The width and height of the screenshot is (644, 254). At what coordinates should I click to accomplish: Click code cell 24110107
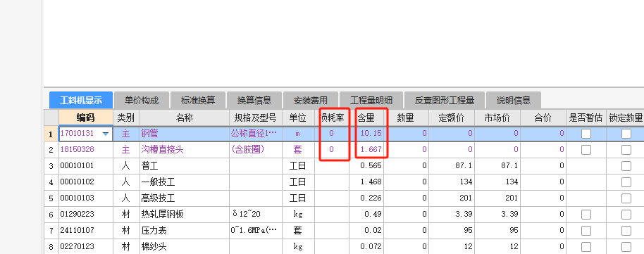pyautogui.click(x=86, y=231)
